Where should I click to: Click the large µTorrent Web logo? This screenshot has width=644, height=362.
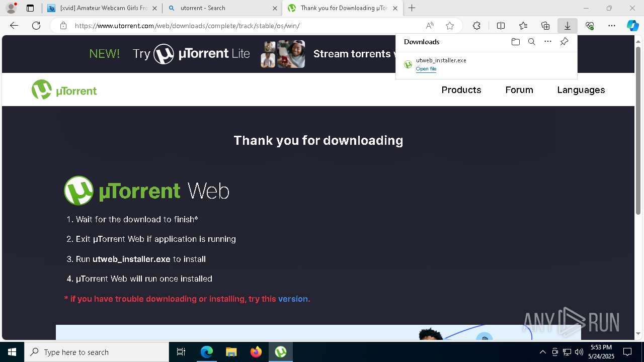pyautogui.click(x=146, y=191)
